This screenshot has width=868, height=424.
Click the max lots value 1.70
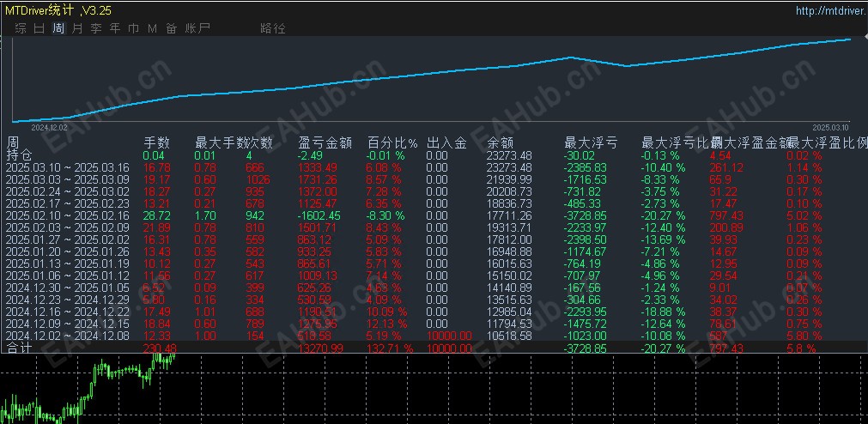point(205,216)
